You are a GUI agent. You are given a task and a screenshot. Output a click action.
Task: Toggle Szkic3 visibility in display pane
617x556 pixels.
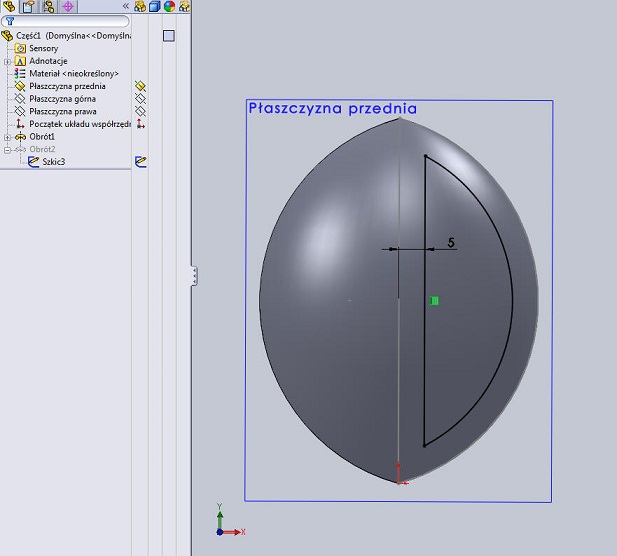(140, 162)
